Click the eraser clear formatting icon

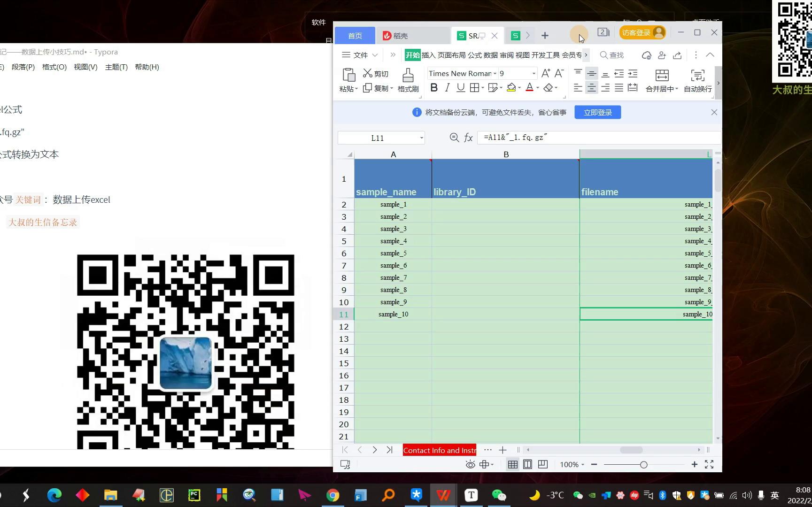[x=548, y=88]
